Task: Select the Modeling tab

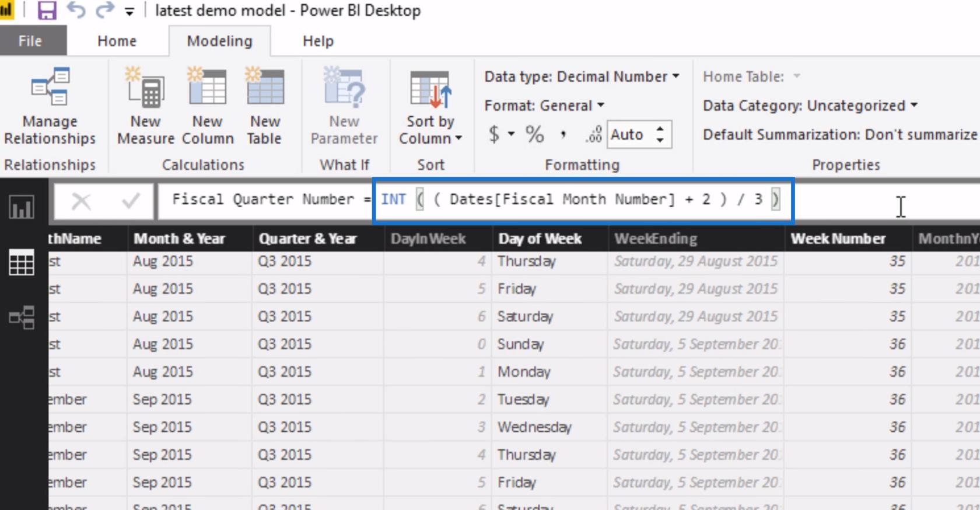Action: pos(219,41)
